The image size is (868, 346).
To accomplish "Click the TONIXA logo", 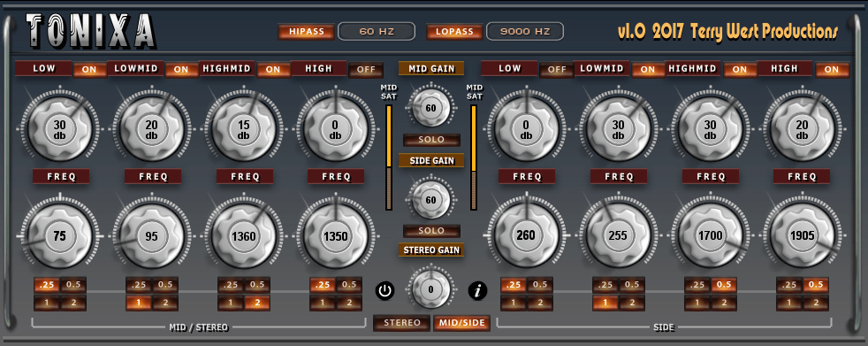I will (x=91, y=31).
